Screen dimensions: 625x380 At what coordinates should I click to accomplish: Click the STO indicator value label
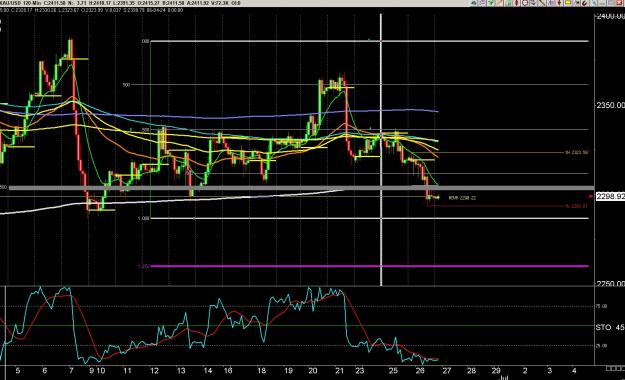click(x=610, y=327)
